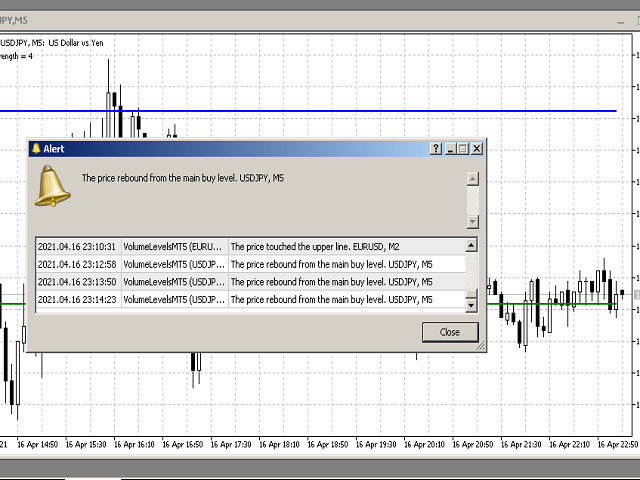
Task: Minimize the Alert dialog window
Action: 450,149
